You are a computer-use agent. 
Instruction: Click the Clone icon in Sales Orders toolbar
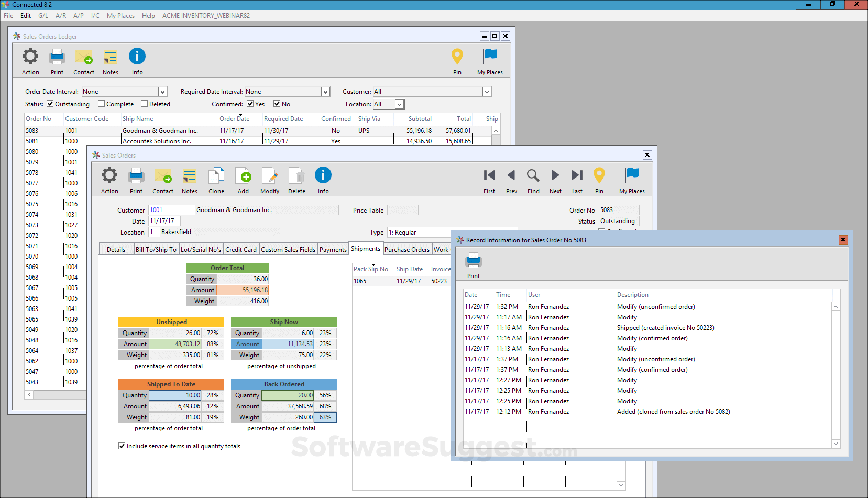point(216,176)
